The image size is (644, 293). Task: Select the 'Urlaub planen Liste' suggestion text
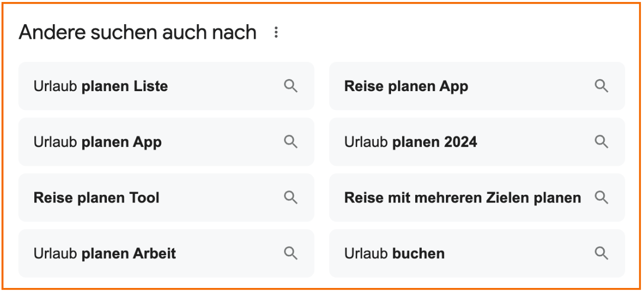pos(101,87)
